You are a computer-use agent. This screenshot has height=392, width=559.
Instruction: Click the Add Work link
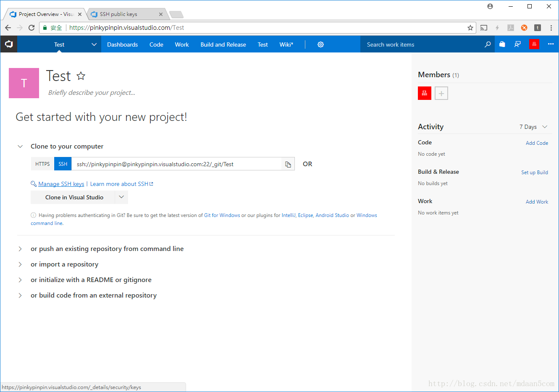[x=537, y=202]
